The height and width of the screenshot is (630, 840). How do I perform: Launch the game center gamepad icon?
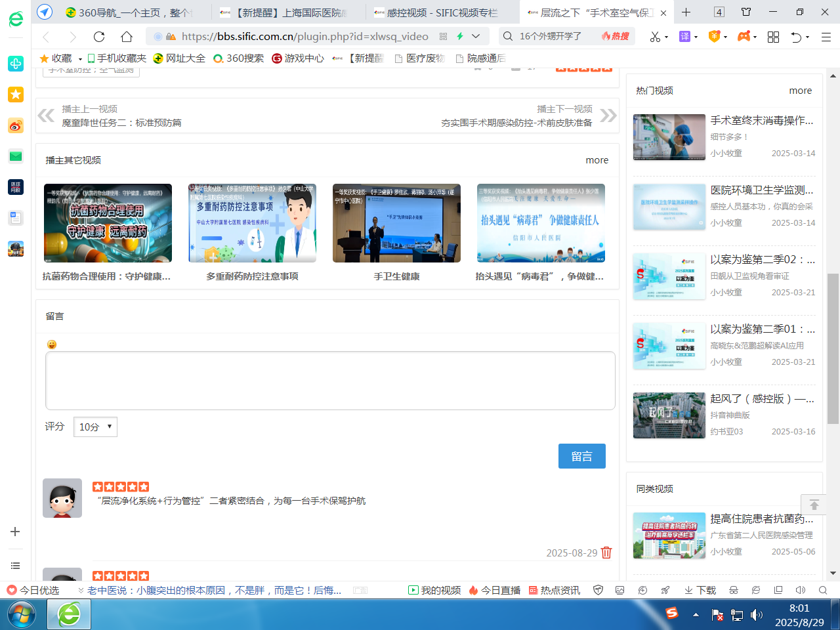(745, 36)
